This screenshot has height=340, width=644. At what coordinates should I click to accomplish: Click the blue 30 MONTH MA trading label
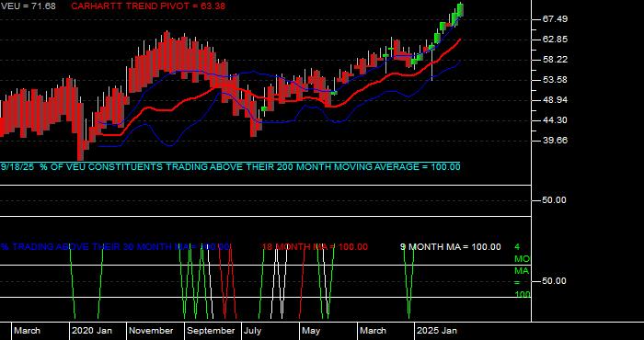point(115,247)
